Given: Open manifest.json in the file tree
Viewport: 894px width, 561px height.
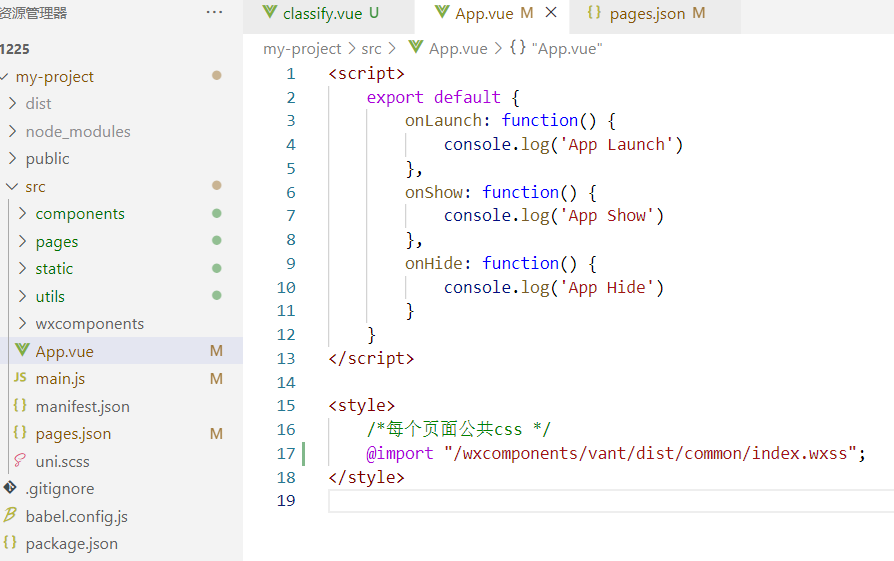Looking at the screenshot, I should (121, 406).
